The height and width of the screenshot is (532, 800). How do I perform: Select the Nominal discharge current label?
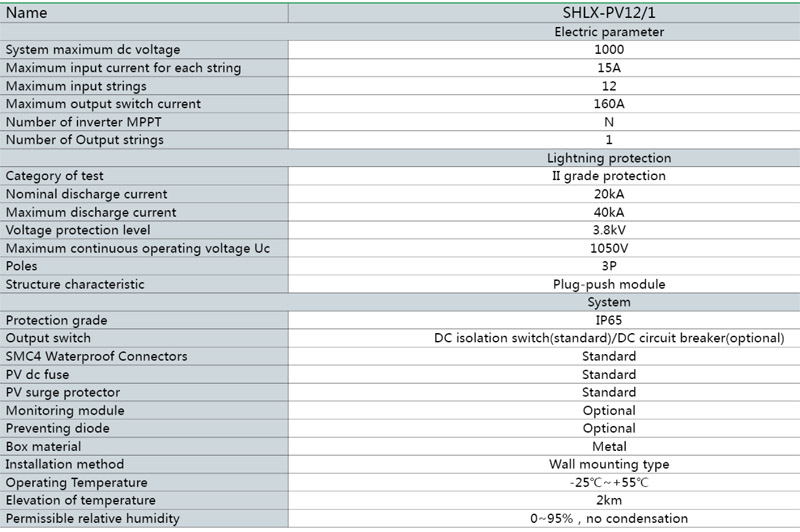(87, 194)
